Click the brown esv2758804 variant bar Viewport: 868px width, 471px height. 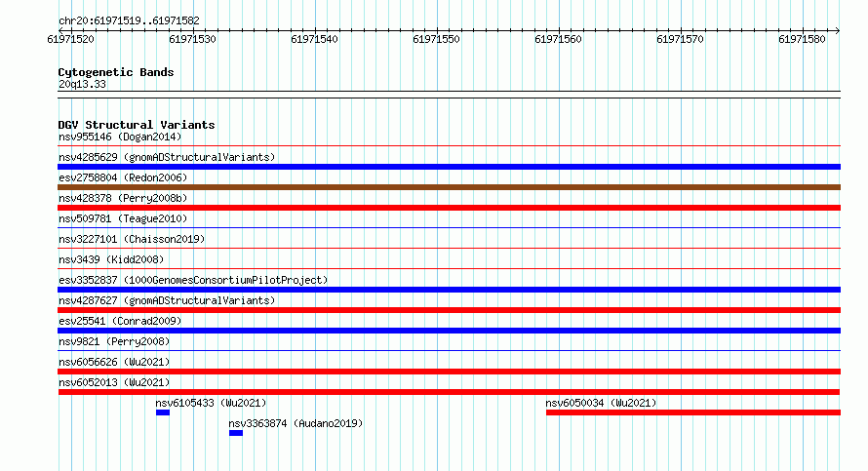(449, 187)
